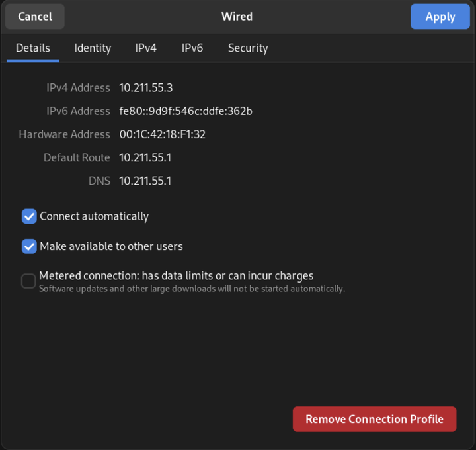Uncheck the Connect automatically checkbox

29,216
